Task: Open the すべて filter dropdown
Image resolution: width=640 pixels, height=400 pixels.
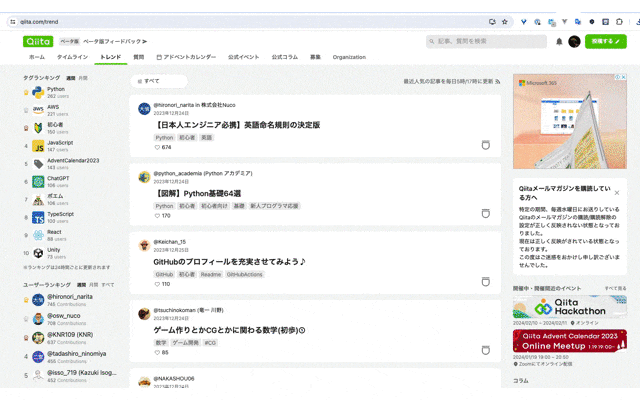Action: click(x=159, y=81)
